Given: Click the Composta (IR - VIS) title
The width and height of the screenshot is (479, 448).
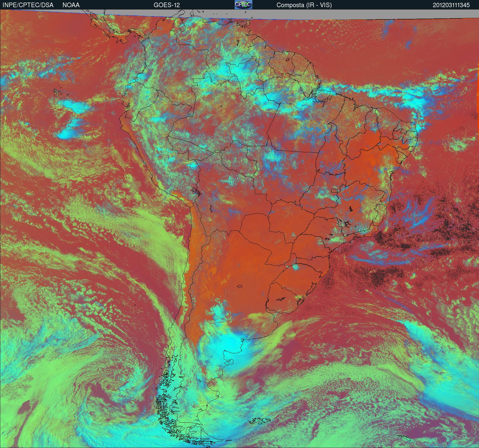Looking at the screenshot, I should pos(304,5).
